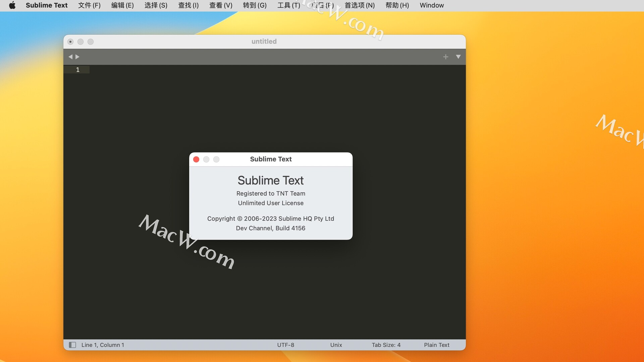The width and height of the screenshot is (644, 362).
Task: Click the tab dropdown chevron icon
Action: pos(458,56)
